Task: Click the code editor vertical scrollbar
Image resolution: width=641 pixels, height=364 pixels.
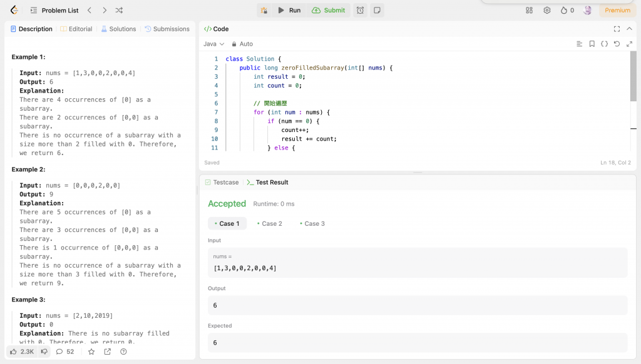Action: point(633,76)
